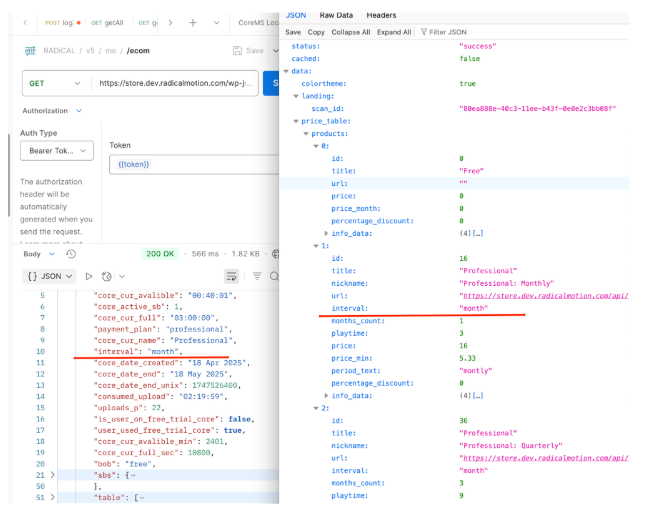Open the Professional: Monthly url link
658x510 pixels.
[x=544, y=296]
